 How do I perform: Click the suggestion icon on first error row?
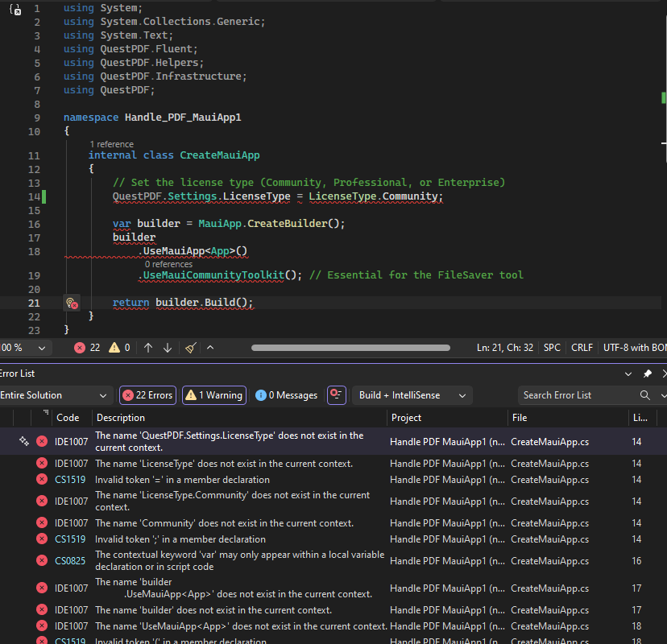tap(24, 442)
